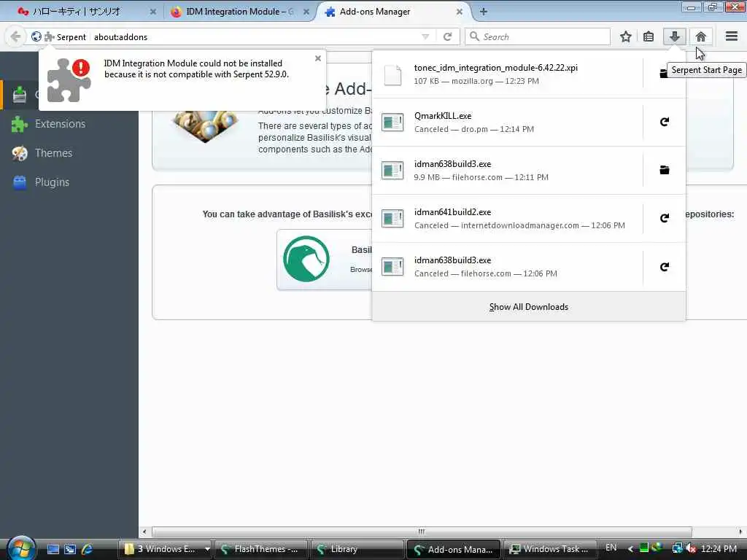The image size is (747, 560).
Task: Select tonec_idm_integration_module-6.42.22.xpi file name
Action: (x=495, y=68)
